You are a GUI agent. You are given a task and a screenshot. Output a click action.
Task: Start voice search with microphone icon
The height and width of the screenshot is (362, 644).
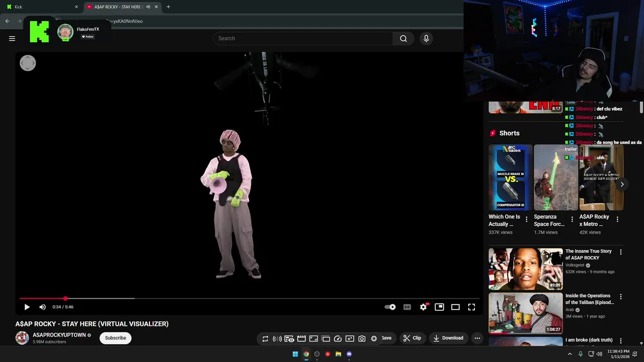click(426, 38)
